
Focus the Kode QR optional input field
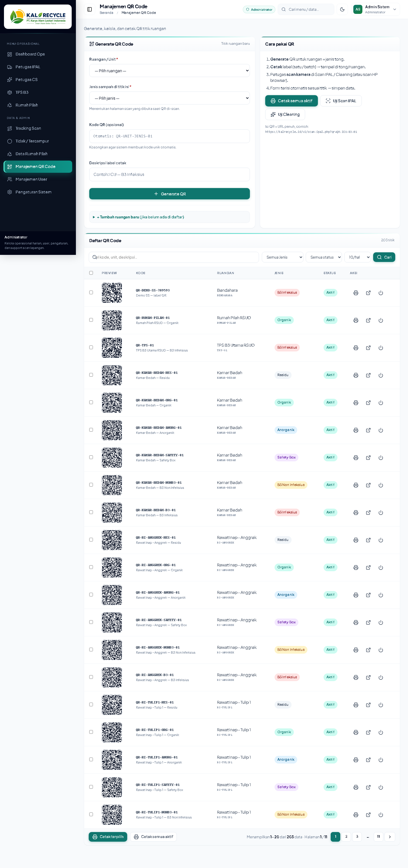tap(169, 136)
